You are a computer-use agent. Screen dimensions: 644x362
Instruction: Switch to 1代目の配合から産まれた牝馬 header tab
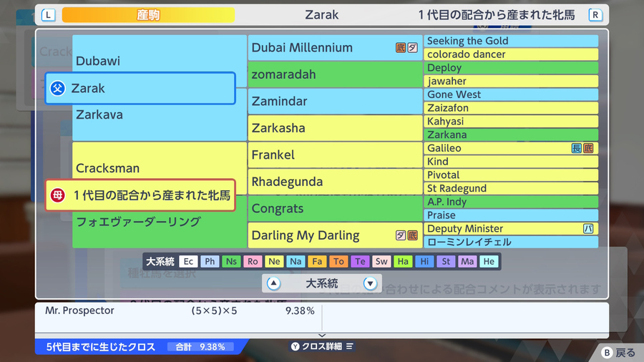coord(496,15)
